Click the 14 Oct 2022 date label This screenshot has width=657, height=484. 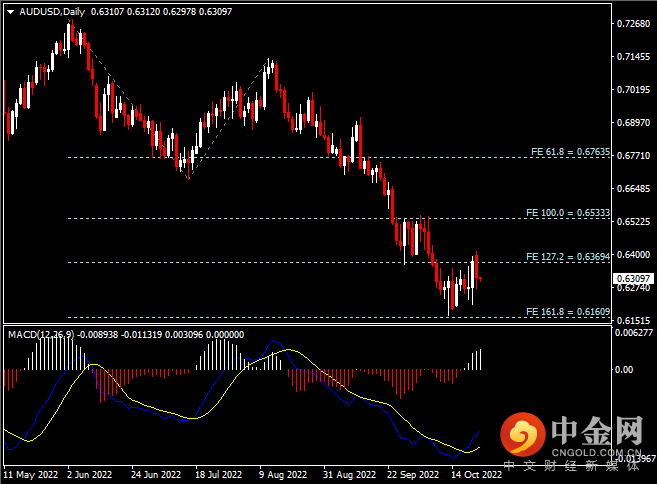[x=476, y=475]
